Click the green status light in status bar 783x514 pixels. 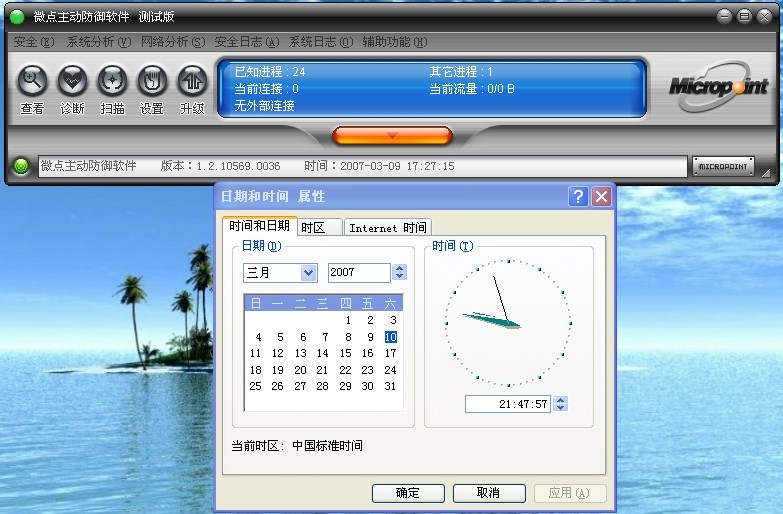pyautogui.click(x=21, y=166)
